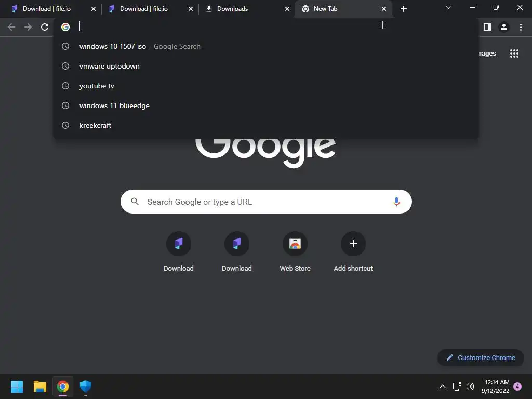This screenshot has height=399, width=532.
Task: Click the Chrome taskbar icon
Action: 63,387
